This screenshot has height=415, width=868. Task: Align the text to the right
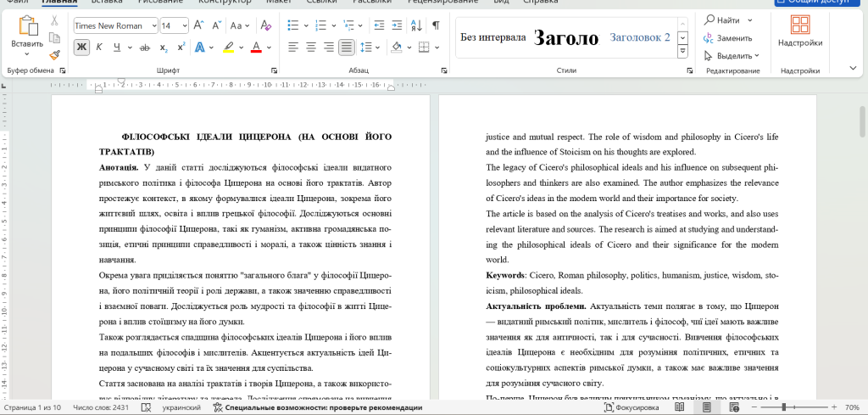328,48
